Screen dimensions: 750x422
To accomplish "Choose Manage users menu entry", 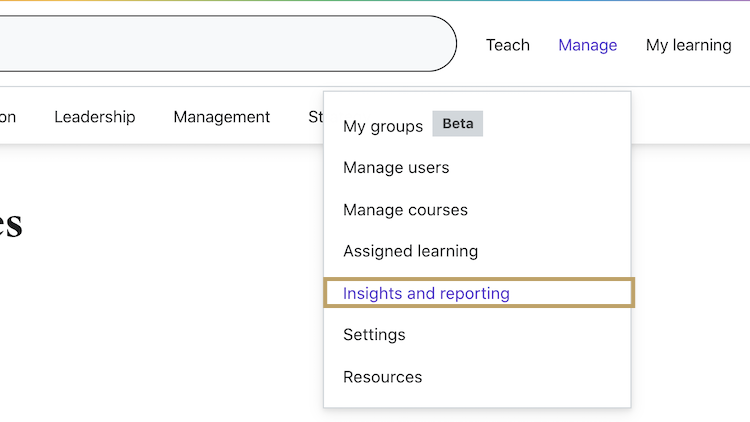I will click(x=396, y=168).
